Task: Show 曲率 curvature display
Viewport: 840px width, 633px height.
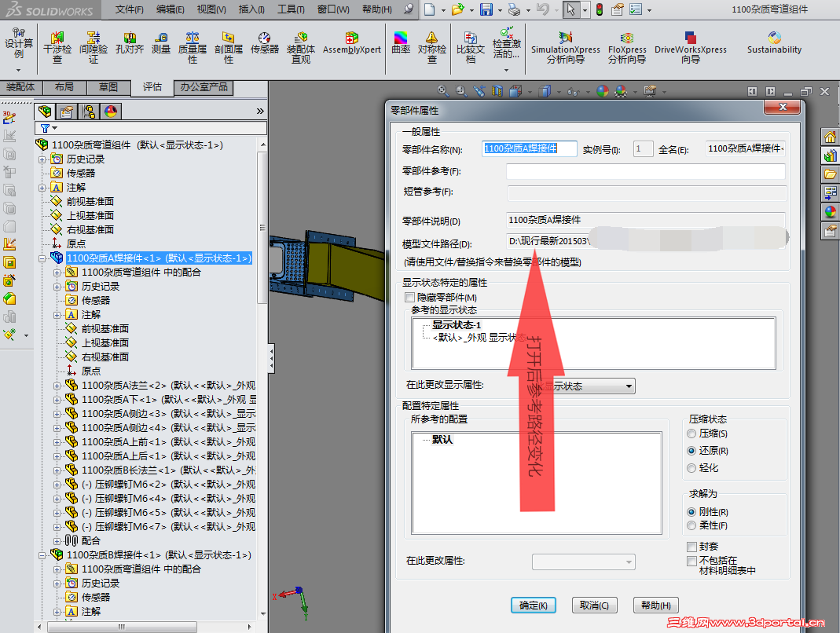Action: [401, 43]
